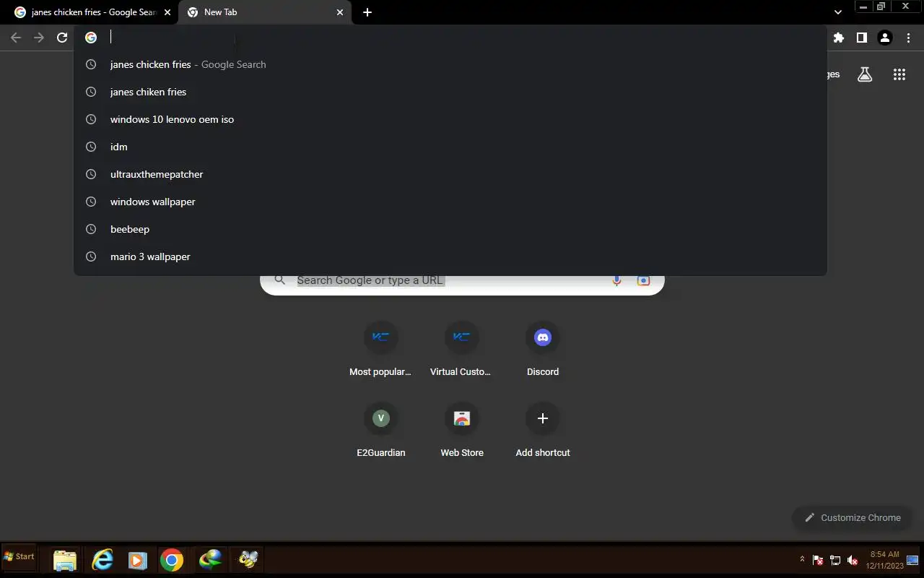This screenshot has width=924, height=578.
Task: Click Add shortcut plus tile
Action: pyautogui.click(x=543, y=430)
